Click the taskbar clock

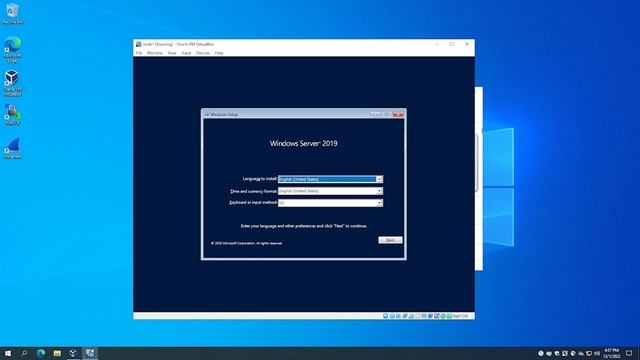pos(611,353)
